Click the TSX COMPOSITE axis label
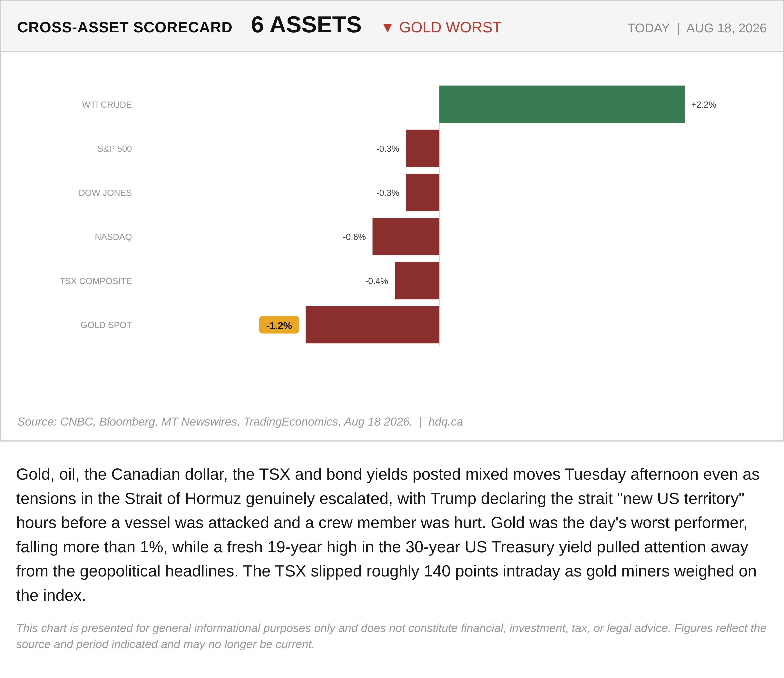Screen dimensions: 784x678 click(x=96, y=281)
